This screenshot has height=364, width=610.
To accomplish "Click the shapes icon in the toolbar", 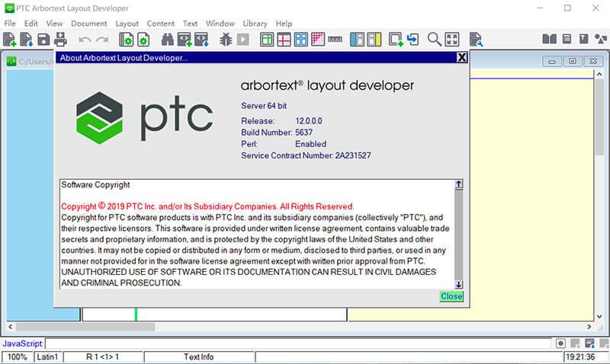I will [x=601, y=39].
